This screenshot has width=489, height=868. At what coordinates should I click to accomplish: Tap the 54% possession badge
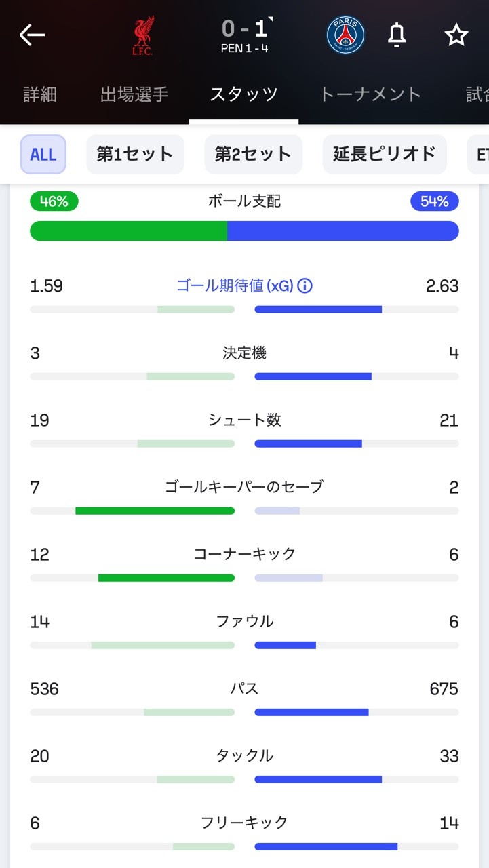[x=435, y=201]
